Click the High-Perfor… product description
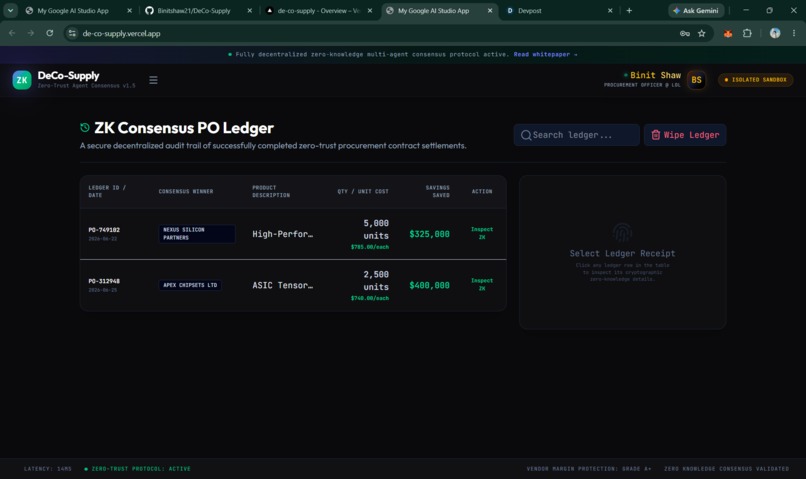 point(282,234)
